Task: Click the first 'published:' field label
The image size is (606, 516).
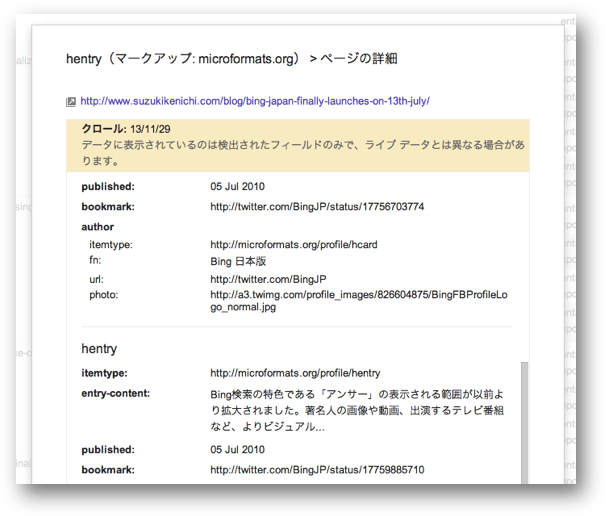Action: (108, 186)
